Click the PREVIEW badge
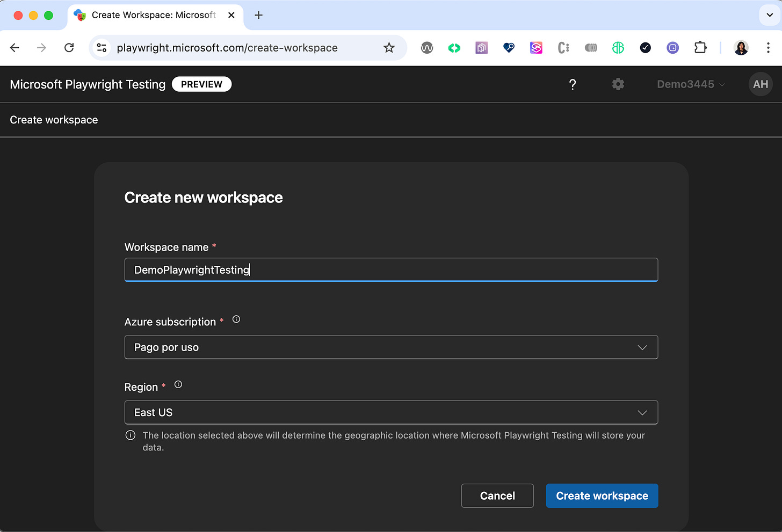The image size is (782, 532). (201, 84)
